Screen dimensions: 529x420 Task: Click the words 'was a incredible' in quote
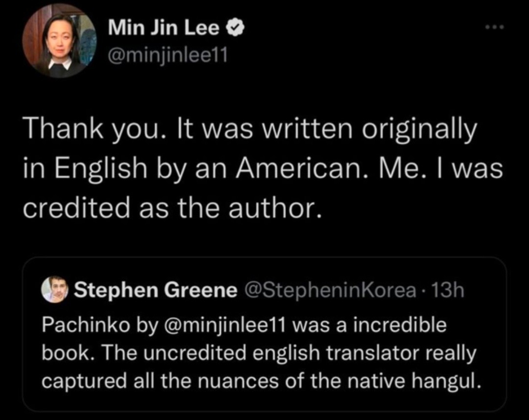(x=369, y=325)
